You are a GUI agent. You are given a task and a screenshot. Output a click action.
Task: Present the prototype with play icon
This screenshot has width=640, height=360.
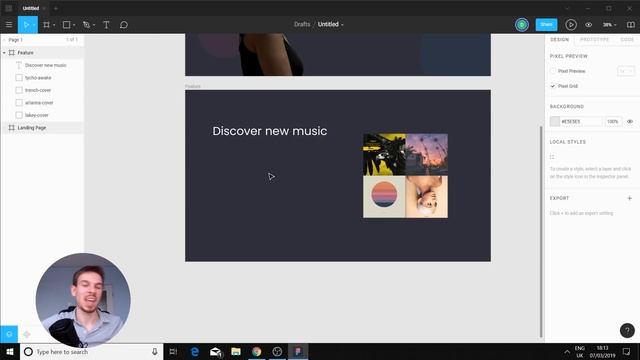tap(571, 25)
